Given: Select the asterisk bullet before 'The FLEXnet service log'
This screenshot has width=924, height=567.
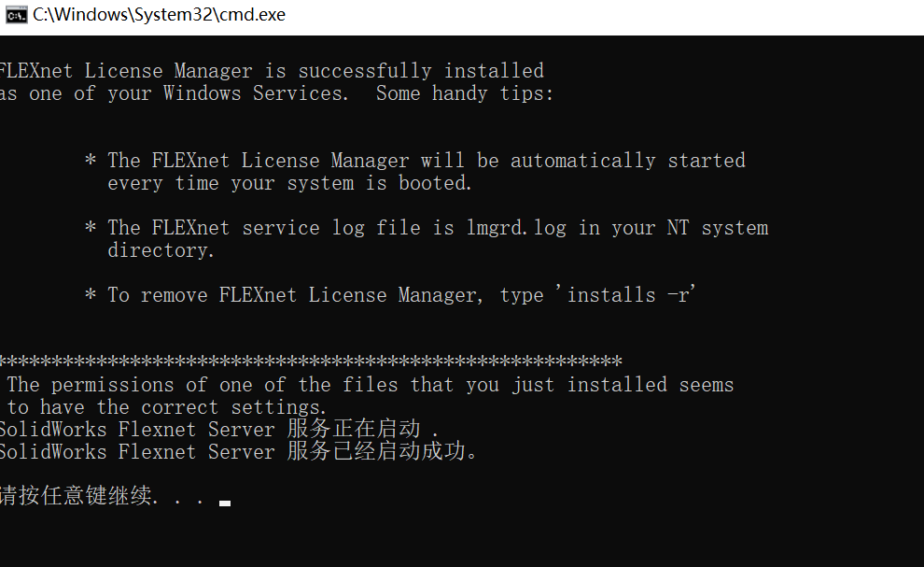Looking at the screenshot, I should (x=91, y=228).
